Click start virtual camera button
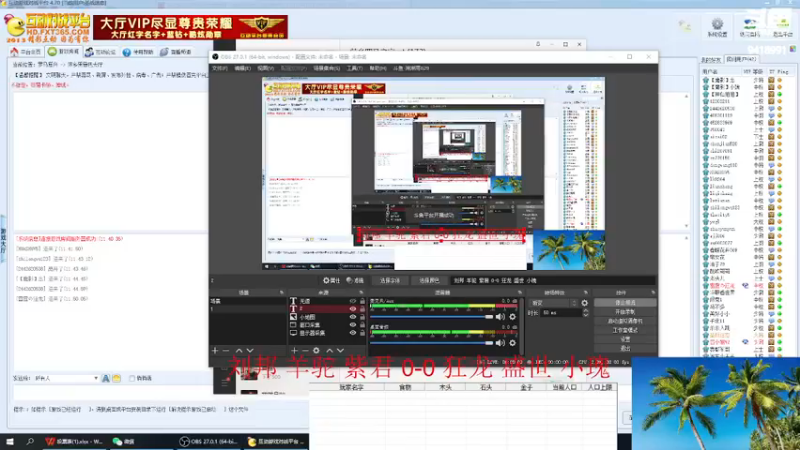Viewport: 800px width, 450px height. tap(625, 321)
